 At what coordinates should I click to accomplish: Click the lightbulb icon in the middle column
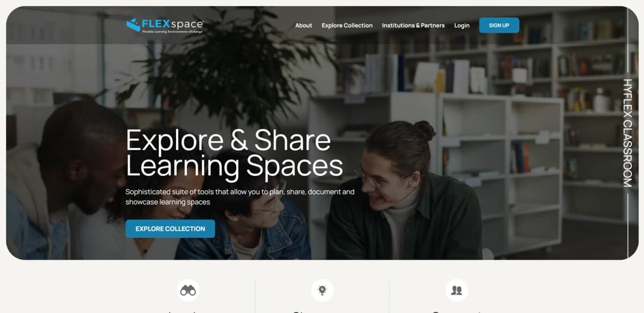point(323,290)
